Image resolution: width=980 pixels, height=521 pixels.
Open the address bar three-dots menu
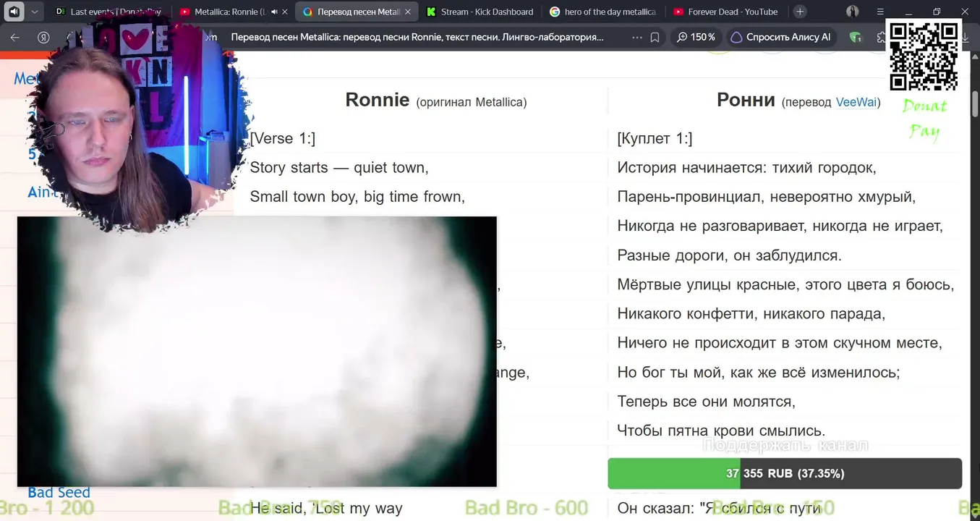point(636,37)
